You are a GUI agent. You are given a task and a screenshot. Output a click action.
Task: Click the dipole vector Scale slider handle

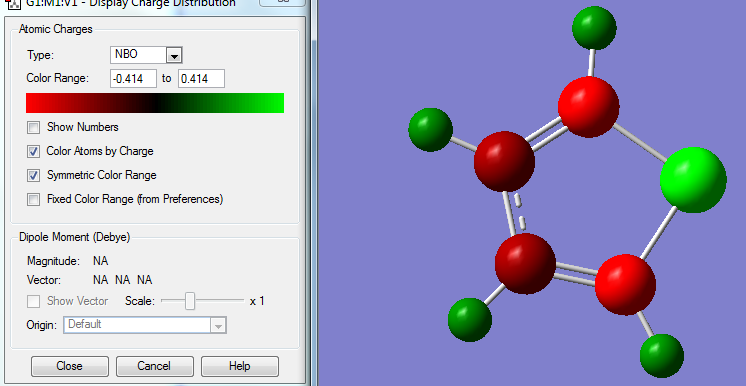190,301
